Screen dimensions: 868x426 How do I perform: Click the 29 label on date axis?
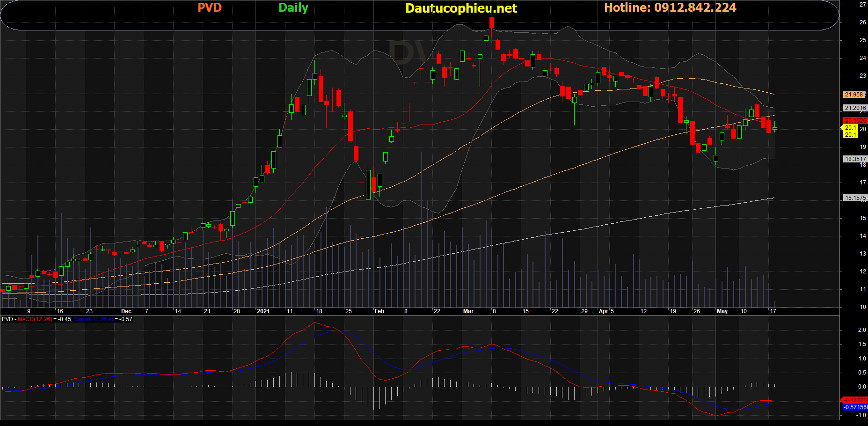(x=584, y=311)
